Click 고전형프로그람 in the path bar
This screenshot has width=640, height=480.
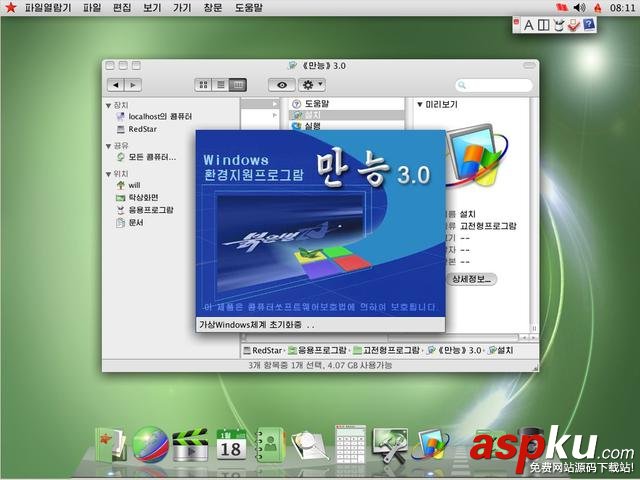point(386,350)
